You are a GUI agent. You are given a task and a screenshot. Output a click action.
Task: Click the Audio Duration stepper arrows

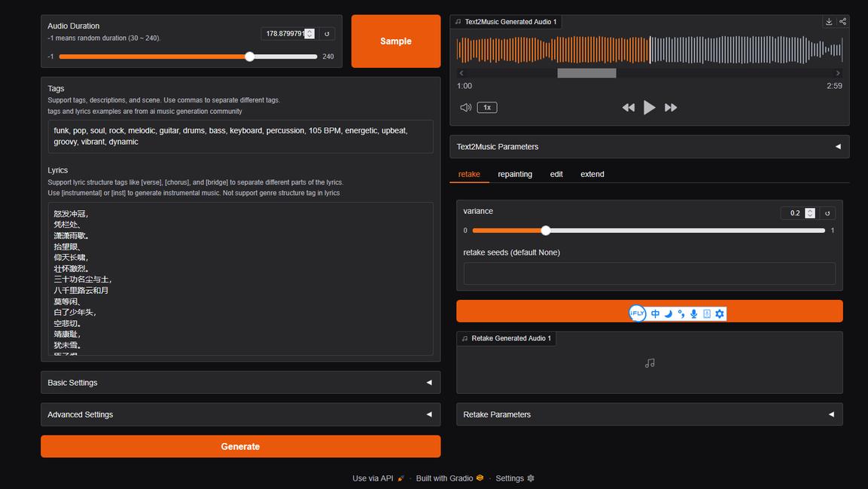[x=310, y=34]
